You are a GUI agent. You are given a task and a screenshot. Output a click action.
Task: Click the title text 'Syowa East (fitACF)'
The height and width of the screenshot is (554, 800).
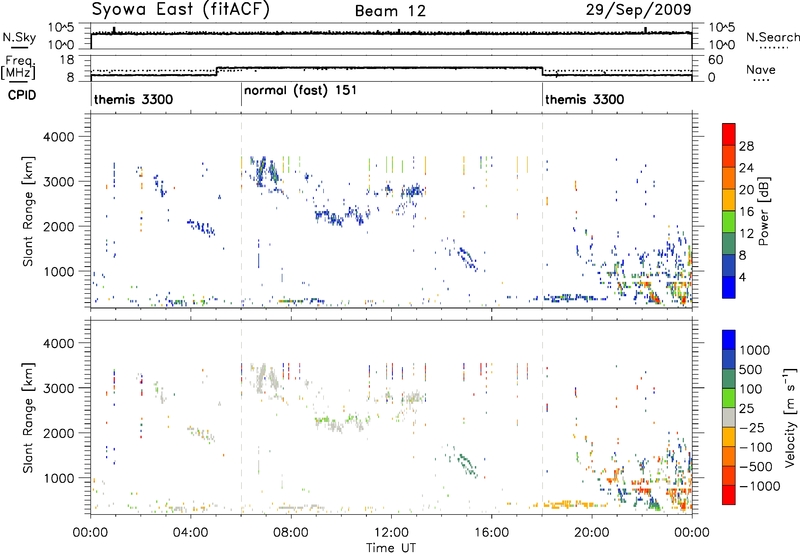(180, 10)
